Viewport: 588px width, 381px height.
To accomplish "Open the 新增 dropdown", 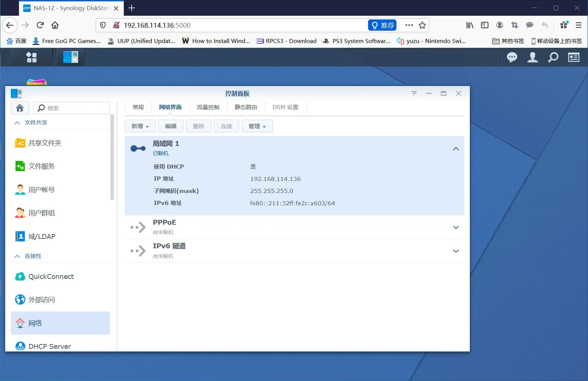I will point(140,126).
